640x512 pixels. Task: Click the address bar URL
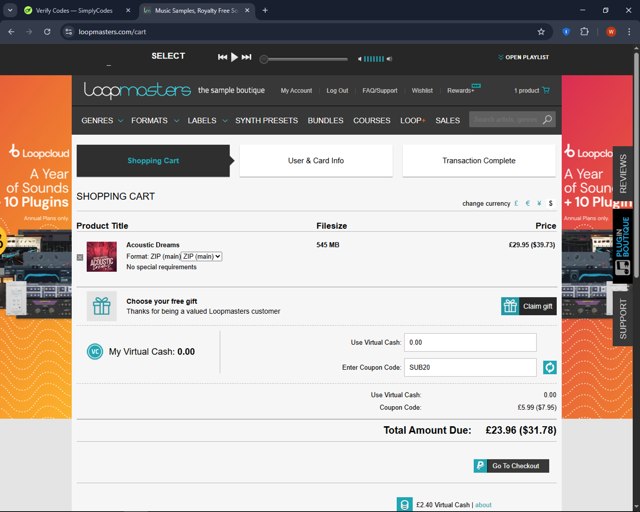pyautogui.click(x=112, y=32)
